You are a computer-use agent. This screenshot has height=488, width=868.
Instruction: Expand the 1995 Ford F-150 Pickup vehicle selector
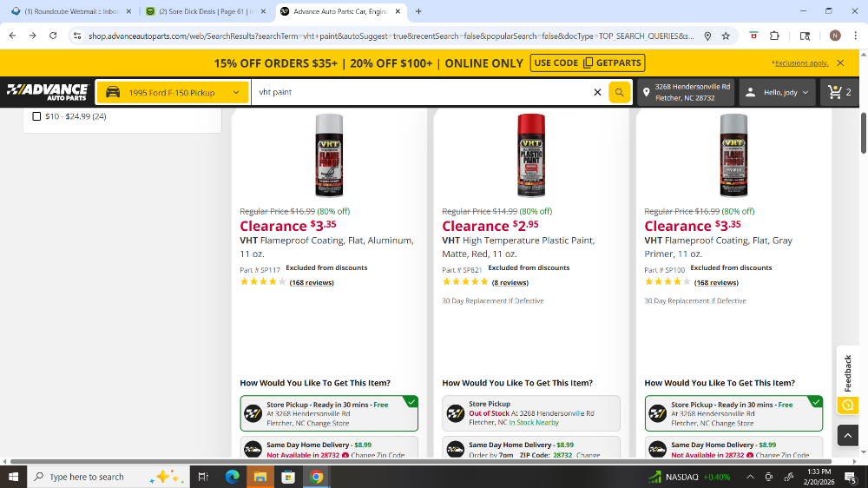coord(172,92)
